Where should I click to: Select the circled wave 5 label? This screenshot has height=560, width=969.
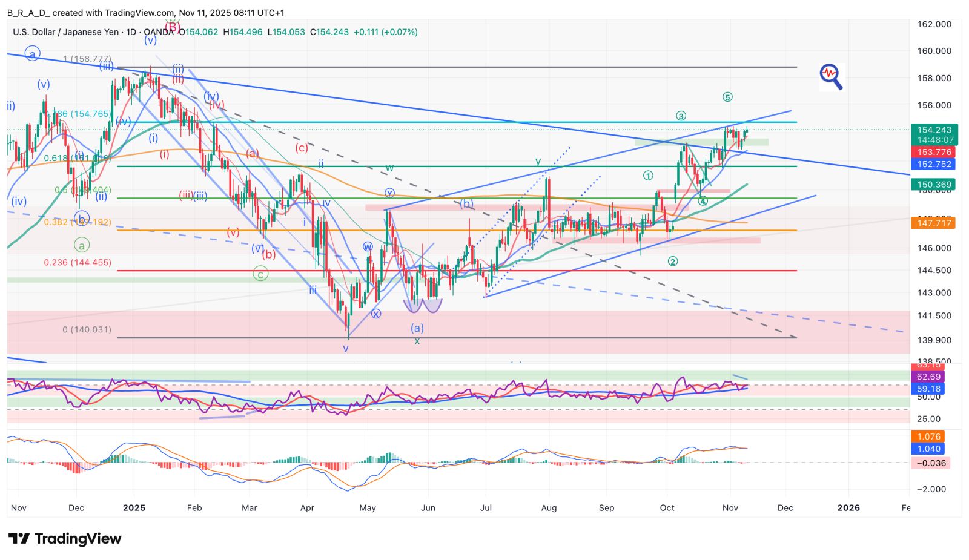(727, 97)
